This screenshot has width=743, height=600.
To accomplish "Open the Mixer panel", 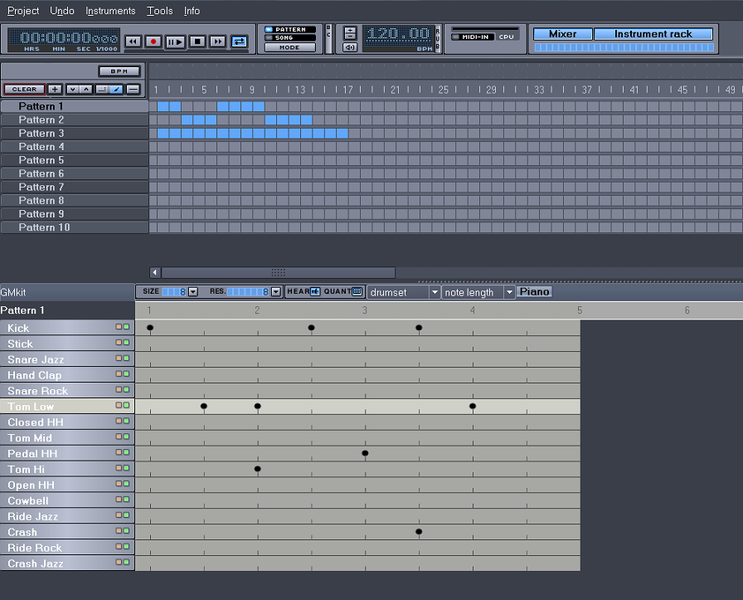I will (x=562, y=34).
